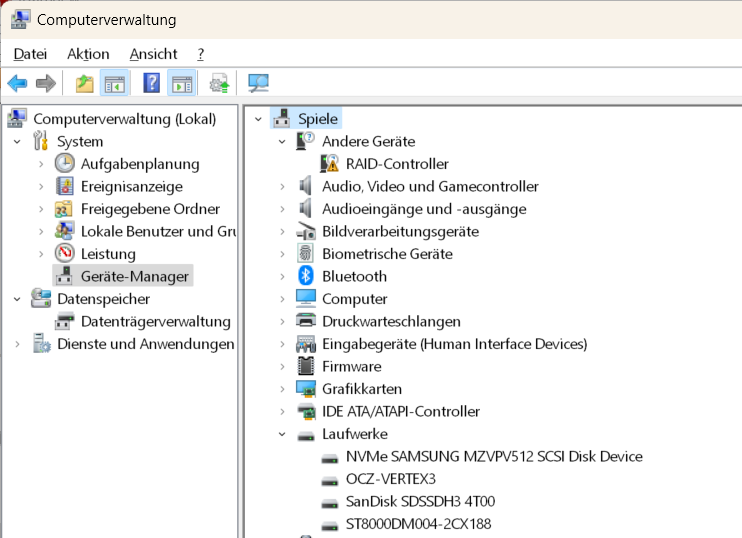
Task: Expand the Bluetooth category
Action: 283,276
